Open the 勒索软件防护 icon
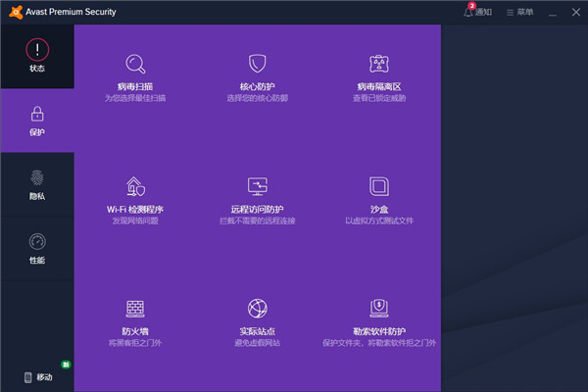 379,309
